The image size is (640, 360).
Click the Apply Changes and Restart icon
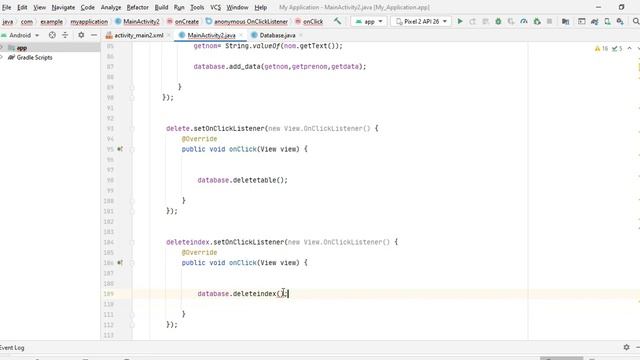point(472,21)
